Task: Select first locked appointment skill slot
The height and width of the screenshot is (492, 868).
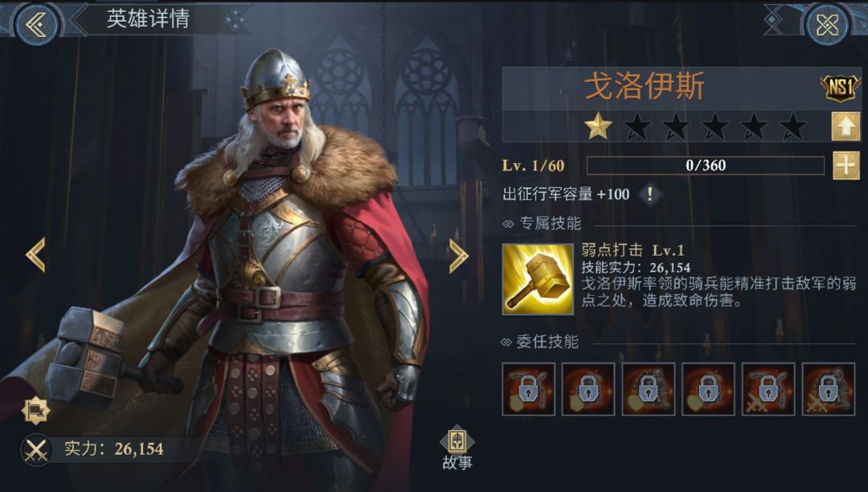Action: point(528,389)
